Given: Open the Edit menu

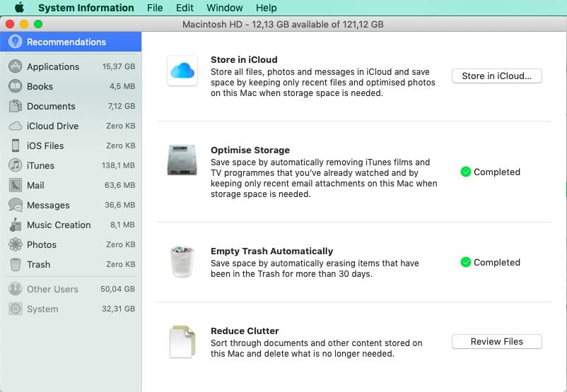Looking at the screenshot, I should click(185, 8).
